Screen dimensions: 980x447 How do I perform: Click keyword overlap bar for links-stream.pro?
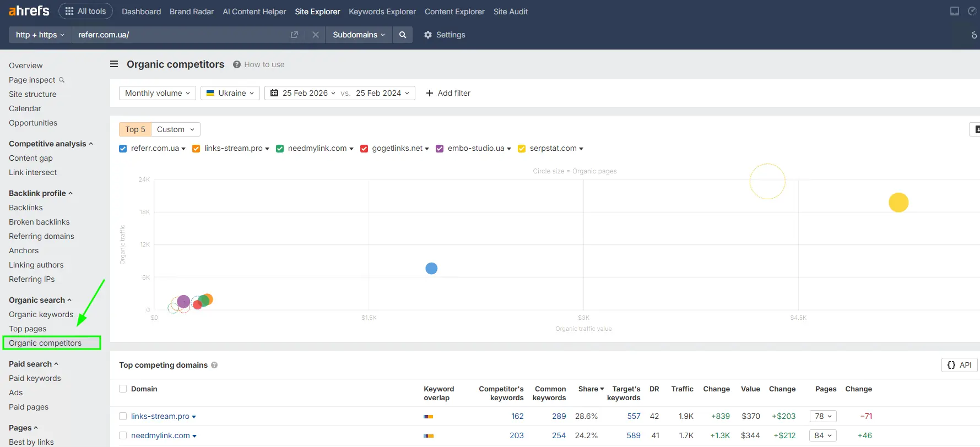coord(429,417)
